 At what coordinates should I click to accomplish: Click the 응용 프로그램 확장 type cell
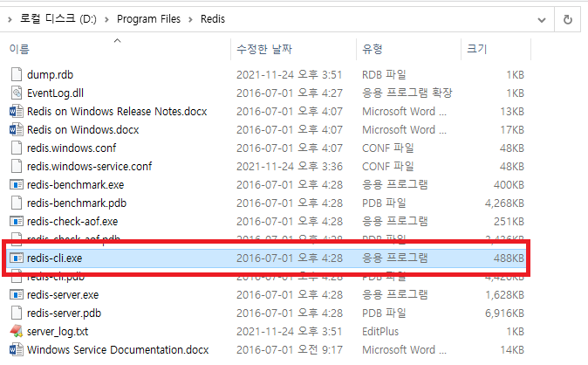(x=407, y=93)
